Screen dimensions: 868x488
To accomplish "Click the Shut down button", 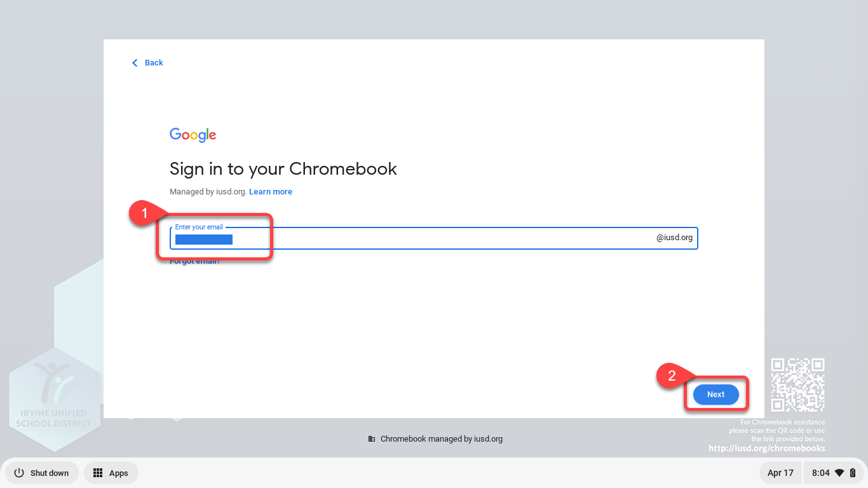I will [42, 473].
